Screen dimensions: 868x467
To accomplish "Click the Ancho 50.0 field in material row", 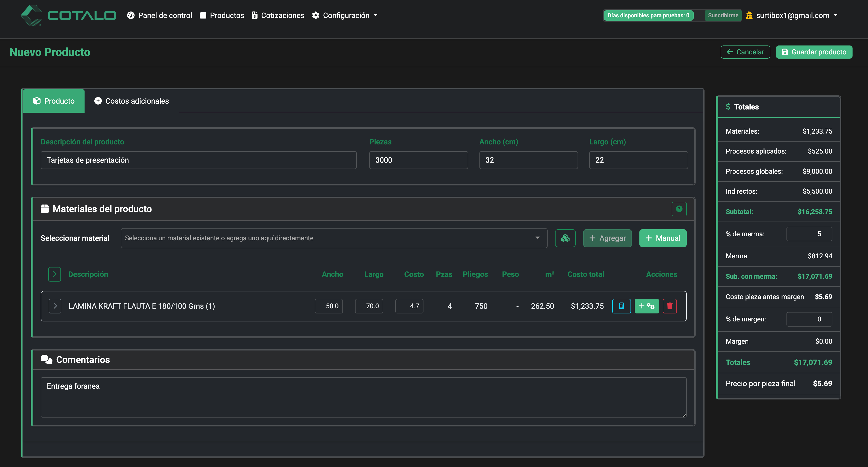I will click(x=329, y=306).
